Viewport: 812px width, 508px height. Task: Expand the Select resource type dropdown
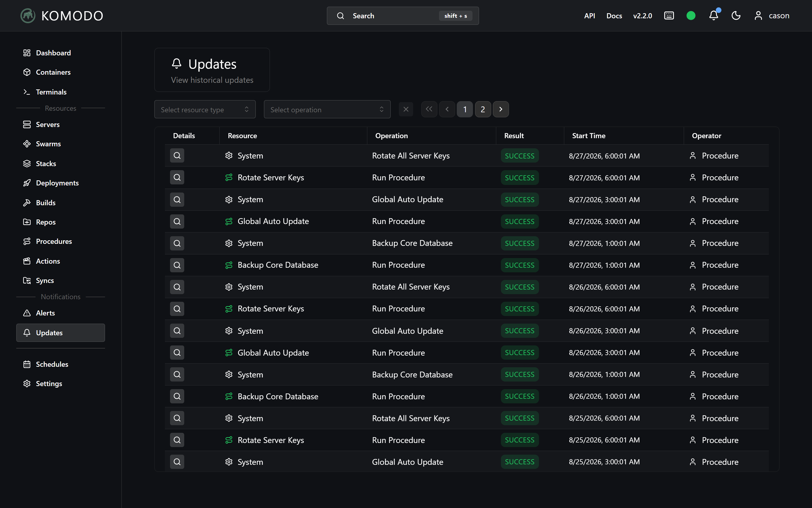[x=205, y=109]
